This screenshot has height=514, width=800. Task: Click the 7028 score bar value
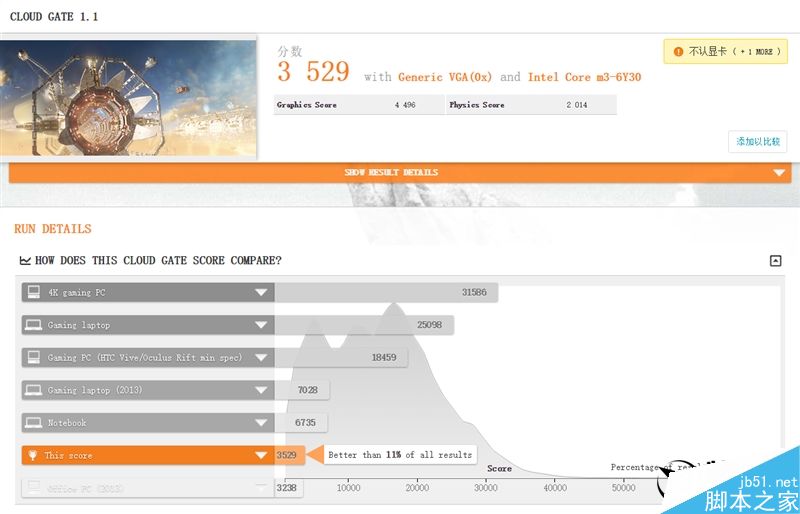click(308, 390)
